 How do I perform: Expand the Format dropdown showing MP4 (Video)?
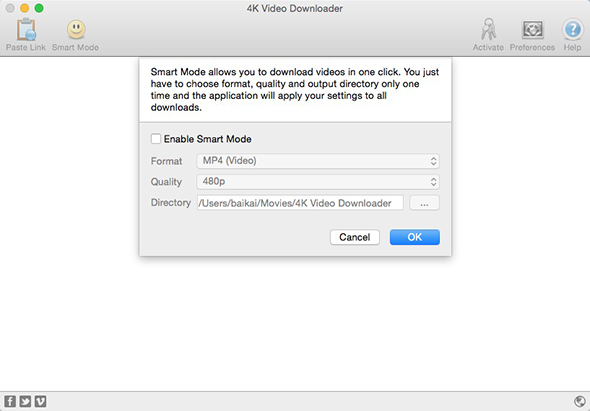point(318,161)
